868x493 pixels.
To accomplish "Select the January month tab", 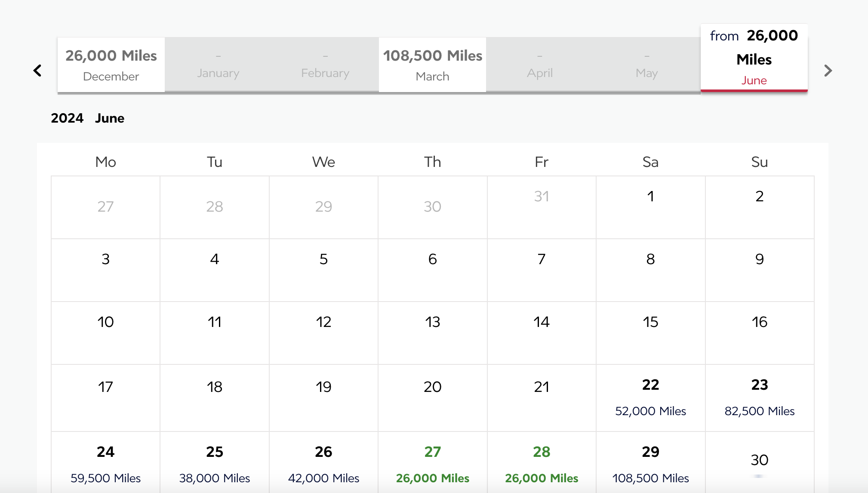I will click(218, 65).
